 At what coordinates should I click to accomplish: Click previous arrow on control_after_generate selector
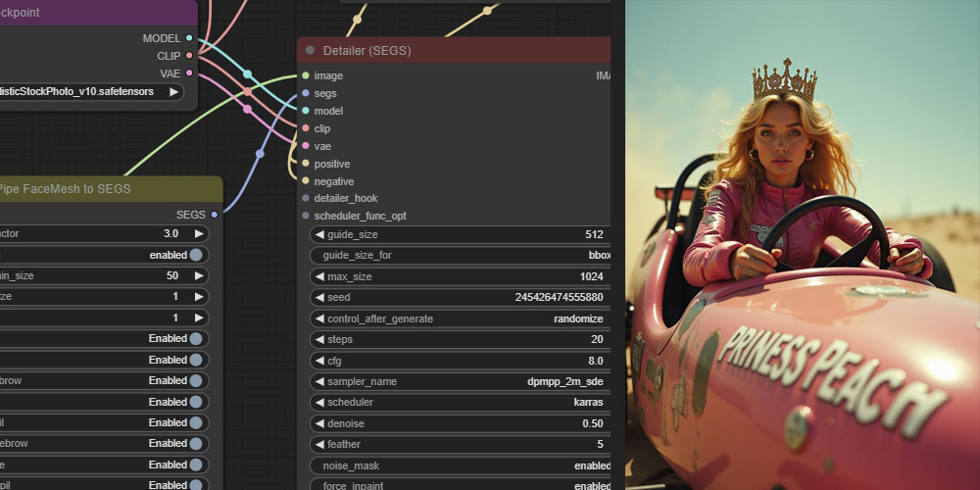click(319, 318)
